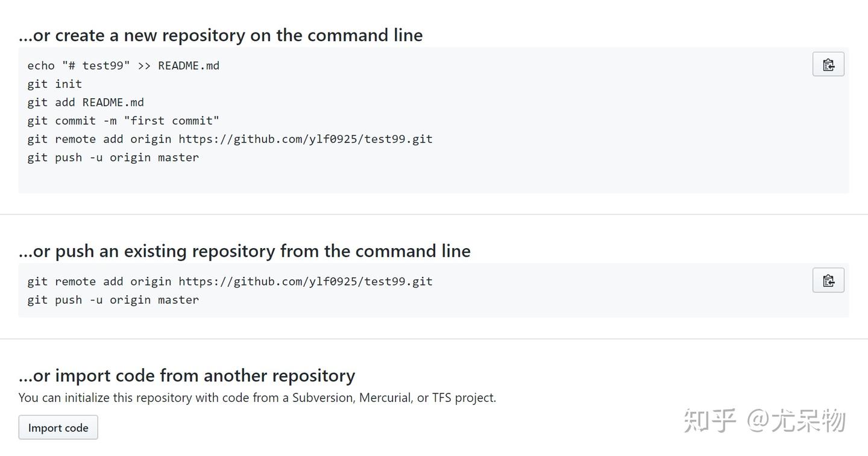
Task: Click the git push line under push-existing commands
Action: tap(113, 299)
